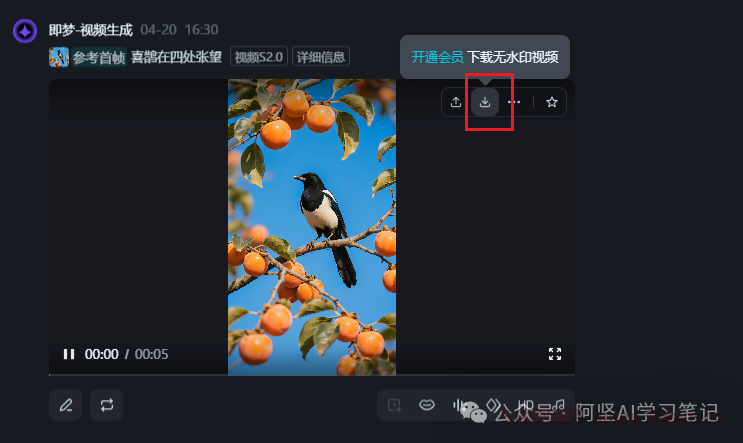Viewport: 743px width, 443px height.
Task: Open the 参考首帧 reference frame thumbnail
Action: (x=59, y=57)
